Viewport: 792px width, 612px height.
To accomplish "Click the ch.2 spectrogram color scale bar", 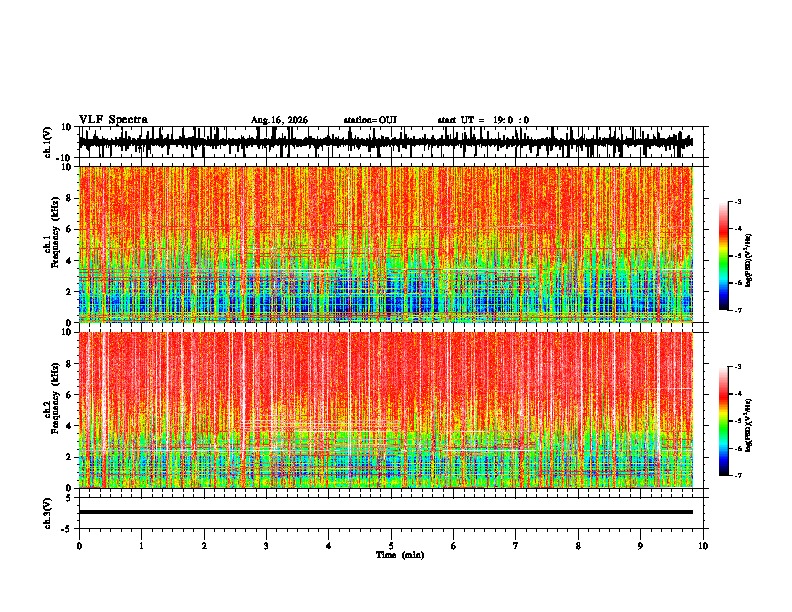I will [x=724, y=421].
